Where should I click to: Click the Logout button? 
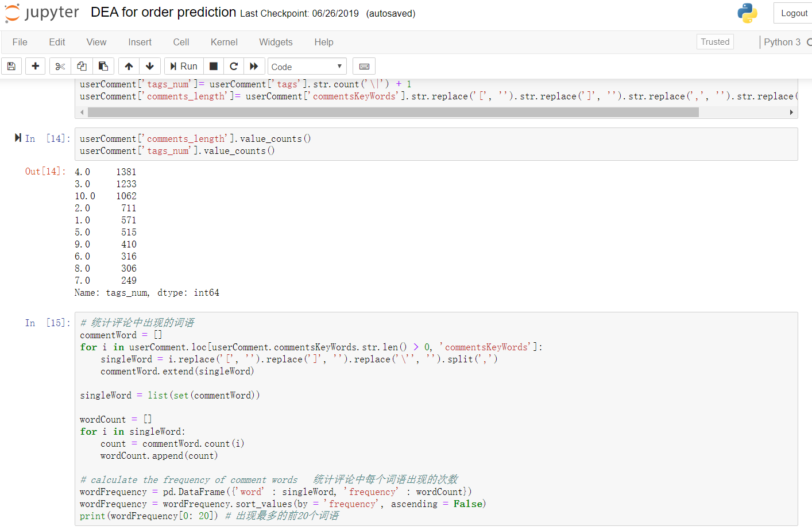pos(794,13)
